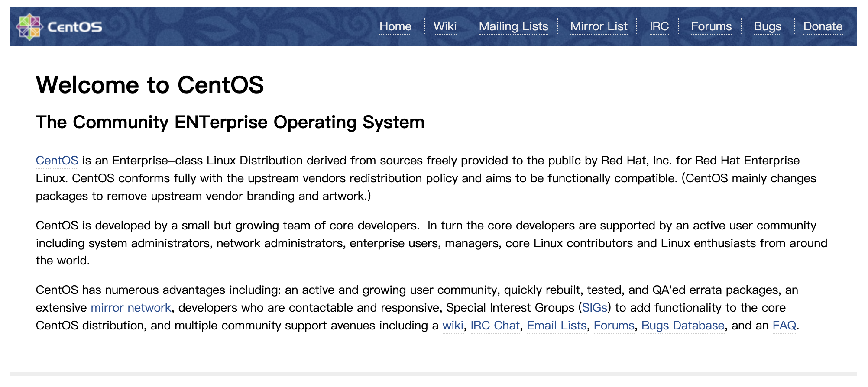The image size is (868, 387).
Task: Follow the FAQ link
Action: [x=784, y=326]
